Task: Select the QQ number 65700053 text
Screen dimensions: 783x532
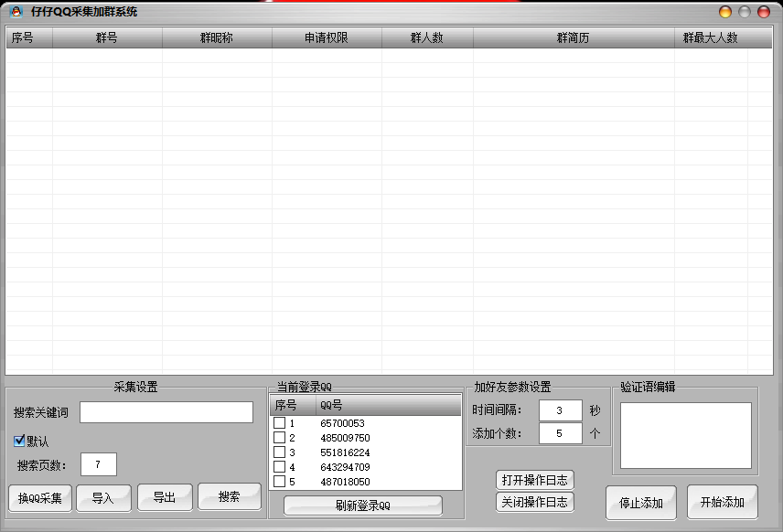Action: coord(342,423)
